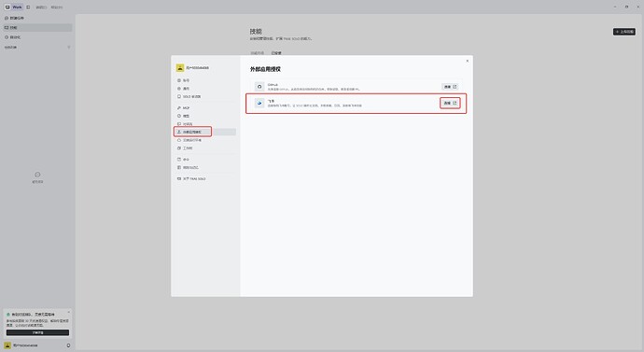Viewport: 644px width, 352px height.
Task: Click the document icon above 关于 TRAE SOLO
Action: 179,167
